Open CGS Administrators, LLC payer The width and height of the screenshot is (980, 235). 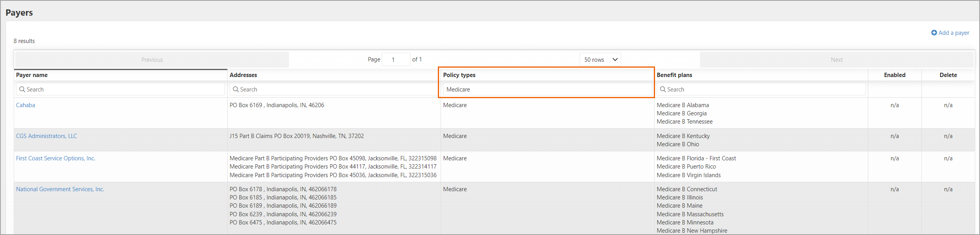pyautogui.click(x=46, y=136)
